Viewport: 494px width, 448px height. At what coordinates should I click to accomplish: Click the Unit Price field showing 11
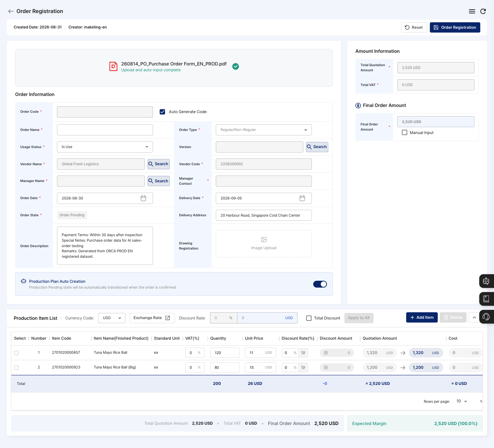point(260,353)
